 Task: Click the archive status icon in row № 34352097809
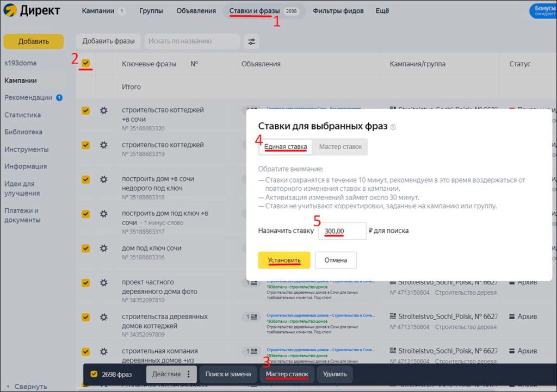pyautogui.click(x=512, y=316)
